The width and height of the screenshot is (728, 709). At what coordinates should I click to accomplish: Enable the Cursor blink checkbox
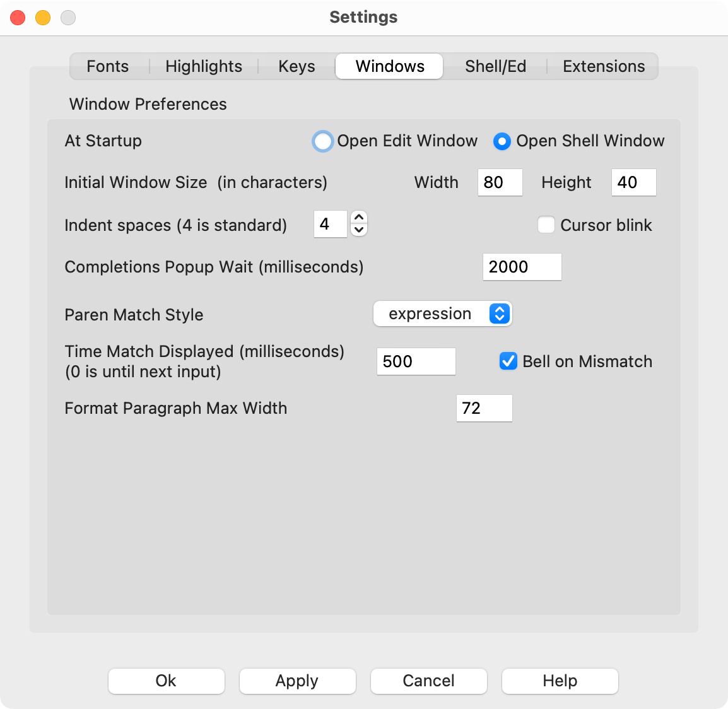546,225
